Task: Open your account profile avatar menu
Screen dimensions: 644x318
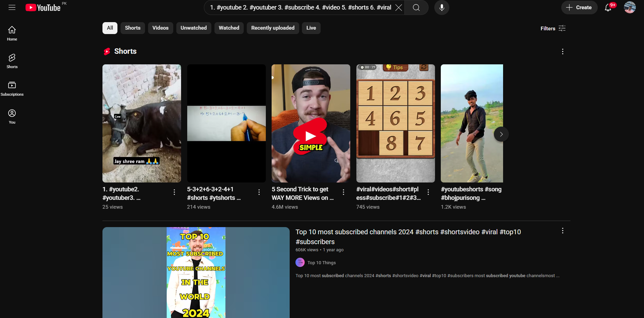Action: pos(630,7)
